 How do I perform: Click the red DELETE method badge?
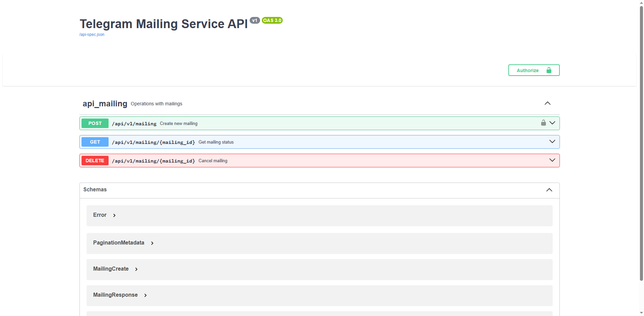pos(95,161)
